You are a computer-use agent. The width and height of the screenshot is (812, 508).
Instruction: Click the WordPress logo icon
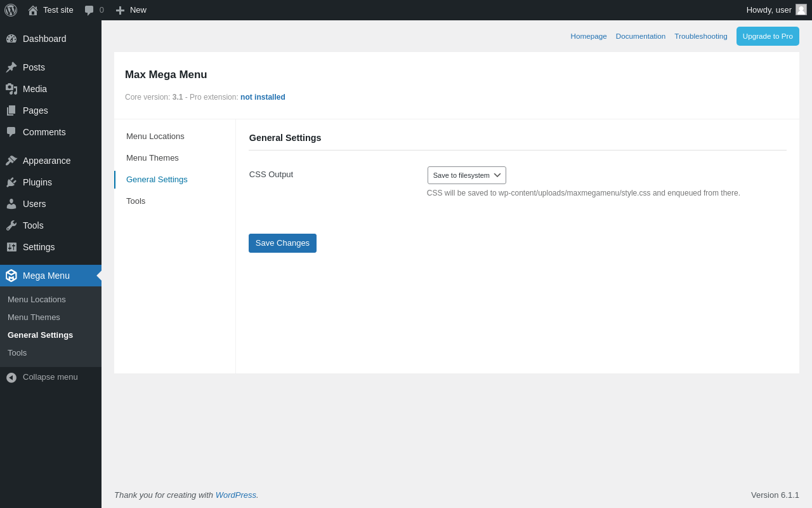click(11, 10)
